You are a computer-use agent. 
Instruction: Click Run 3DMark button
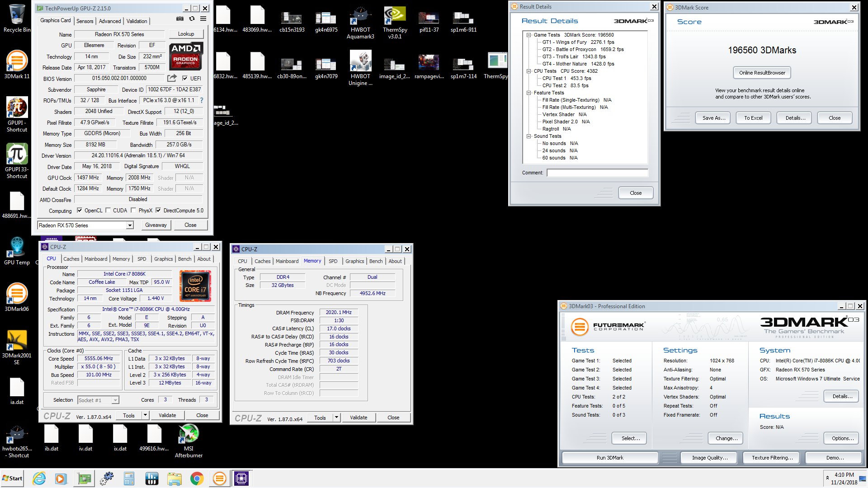(x=610, y=458)
